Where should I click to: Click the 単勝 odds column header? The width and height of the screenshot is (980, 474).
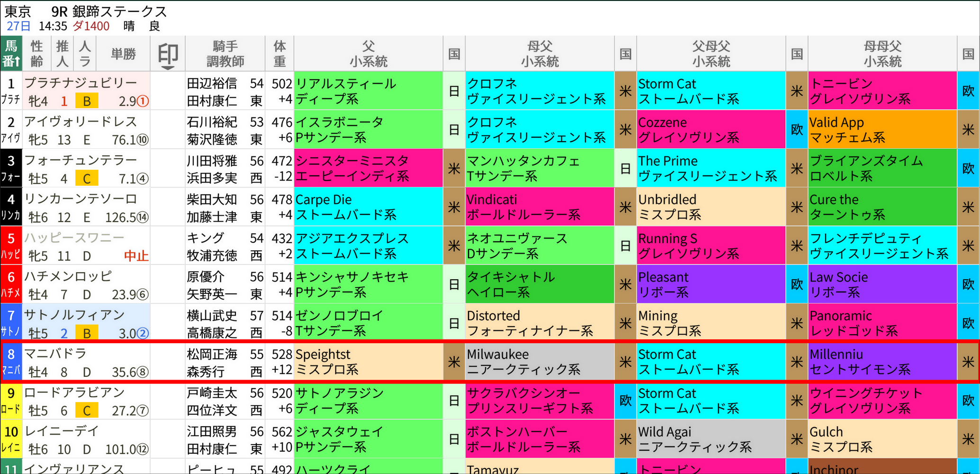[x=123, y=54]
